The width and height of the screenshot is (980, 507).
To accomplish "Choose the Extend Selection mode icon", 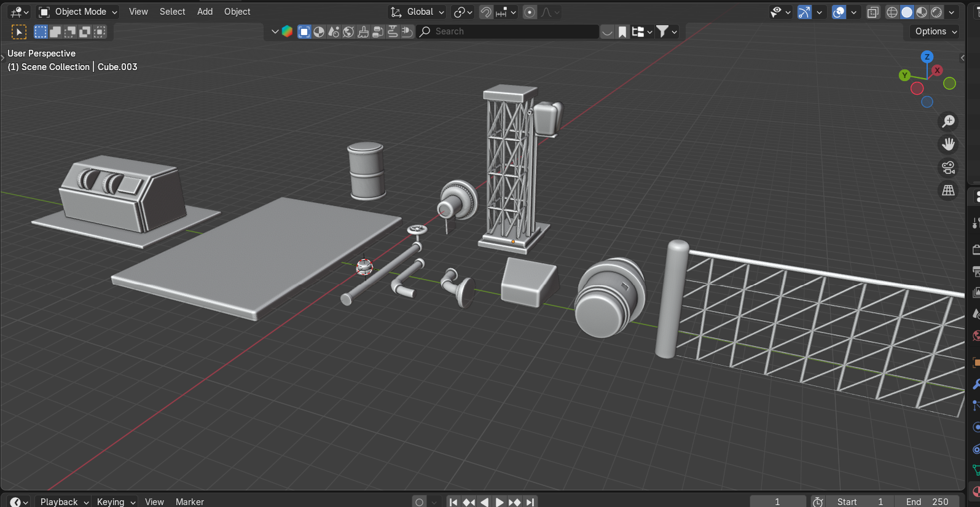I will click(55, 32).
